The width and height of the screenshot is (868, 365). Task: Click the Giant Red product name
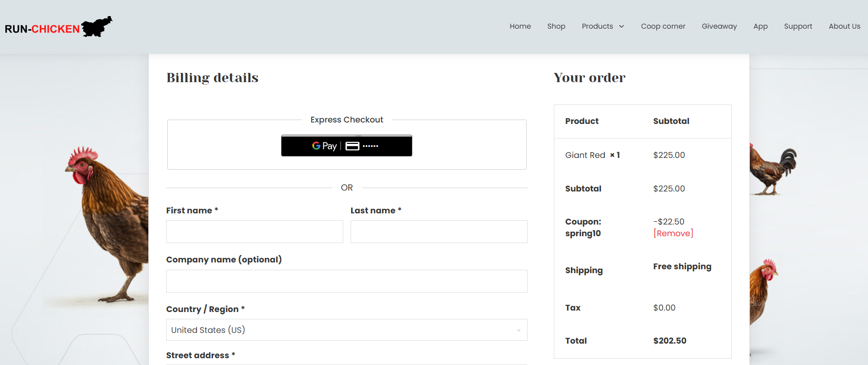pos(585,155)
